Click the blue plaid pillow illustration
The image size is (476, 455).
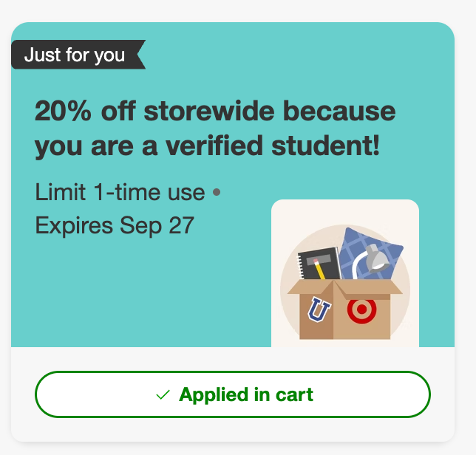371,253
